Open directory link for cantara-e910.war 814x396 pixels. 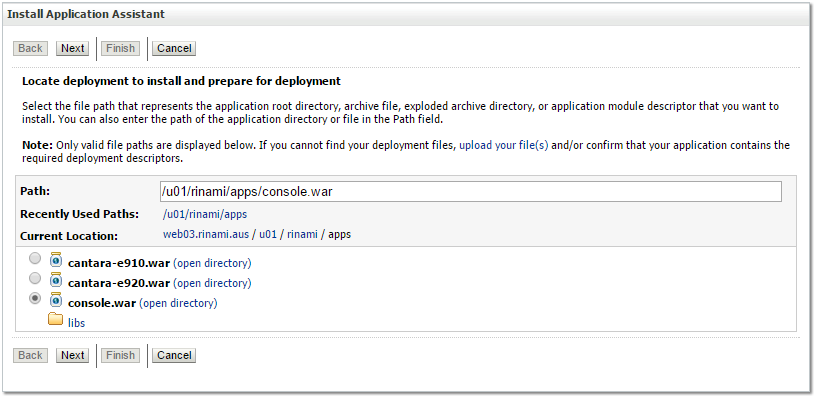click(212, 263)
